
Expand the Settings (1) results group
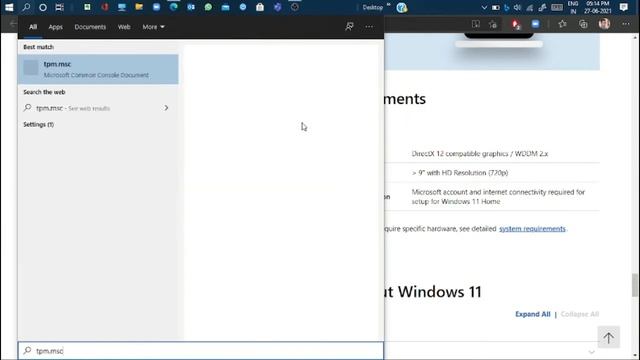click(x=38, y=124)
